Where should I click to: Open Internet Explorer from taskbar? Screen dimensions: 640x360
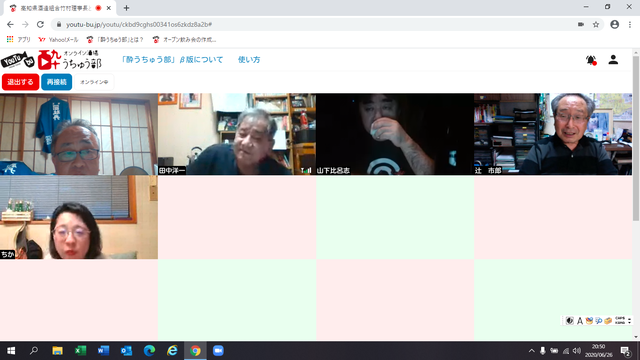172,351
